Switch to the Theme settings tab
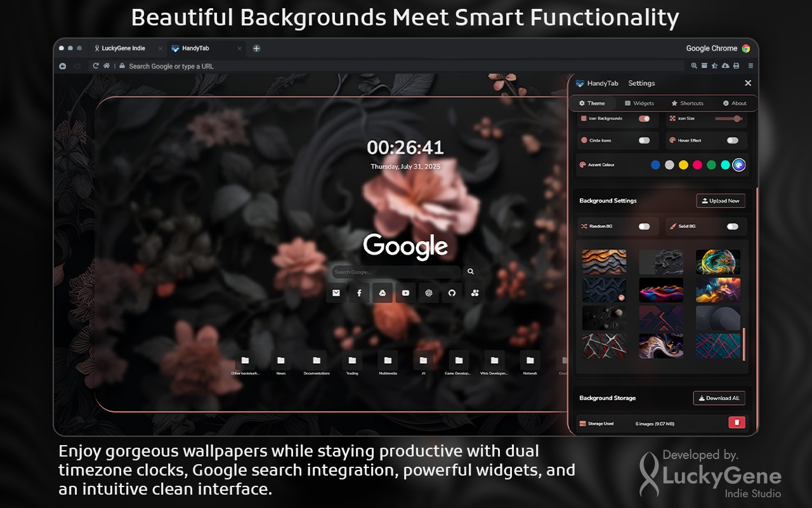812x508 pixels. point(593,103)
